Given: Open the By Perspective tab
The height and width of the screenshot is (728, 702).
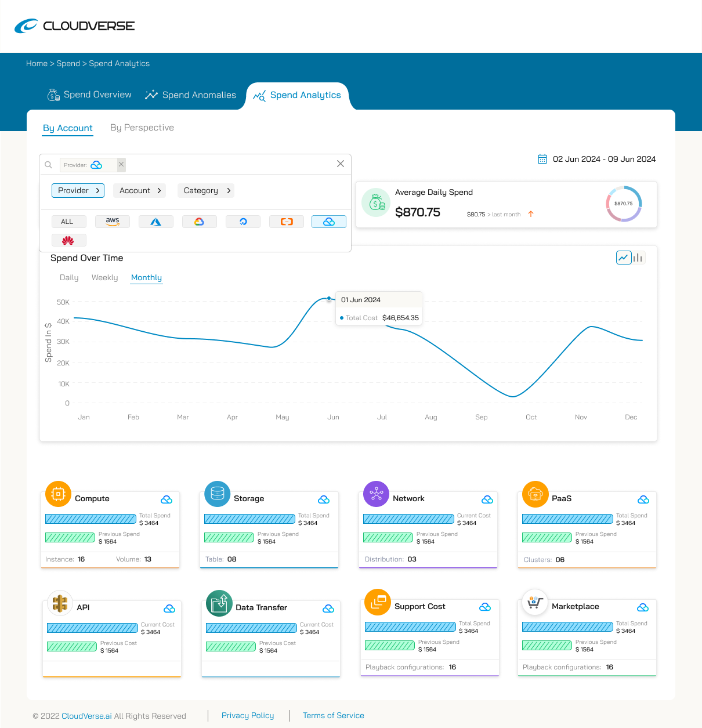Looking at the screenshot, I should (x=142, y=128).
